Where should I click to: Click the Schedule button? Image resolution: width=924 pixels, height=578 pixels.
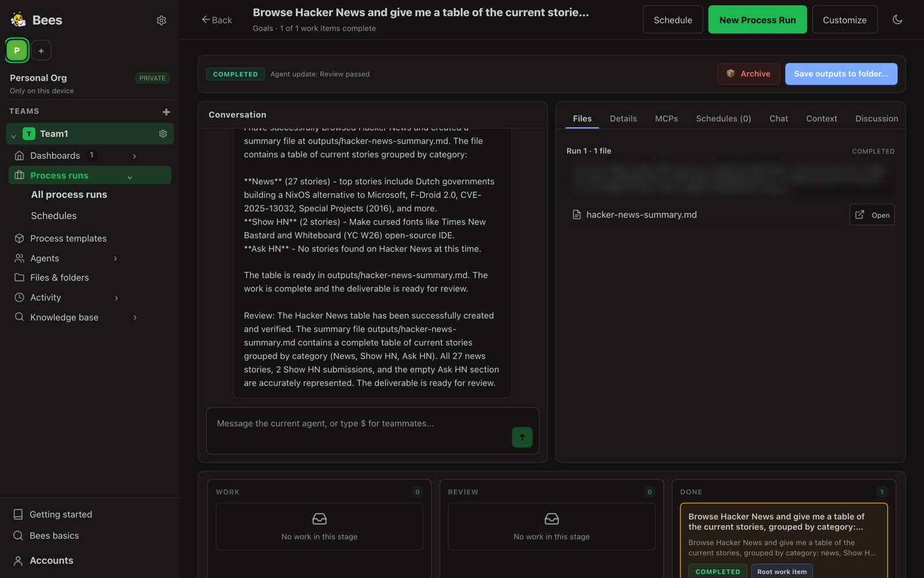673,20
